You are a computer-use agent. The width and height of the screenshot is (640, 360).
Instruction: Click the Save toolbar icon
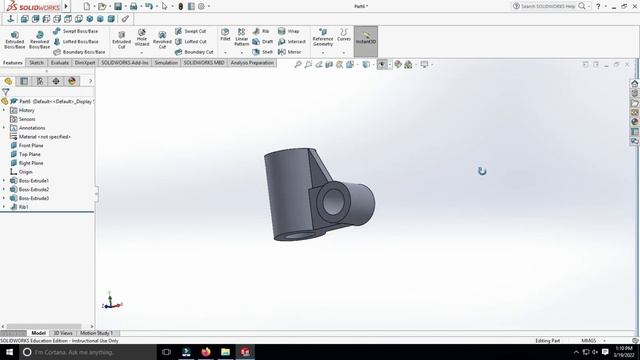point(118,6)
